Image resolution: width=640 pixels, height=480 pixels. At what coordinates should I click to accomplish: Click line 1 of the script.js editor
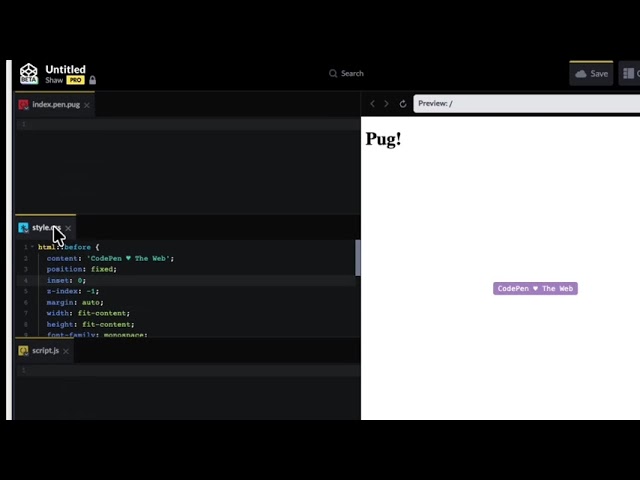(x=188, y=370)
